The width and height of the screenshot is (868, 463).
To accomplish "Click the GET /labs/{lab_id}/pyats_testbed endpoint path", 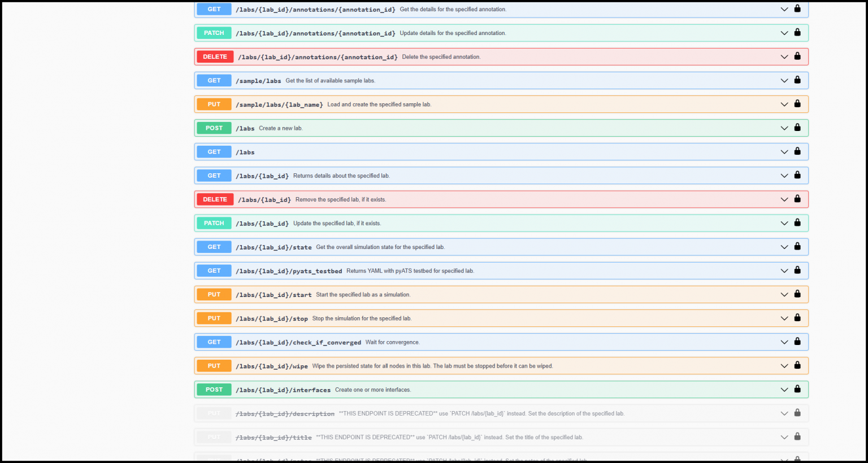I will 289,270.
